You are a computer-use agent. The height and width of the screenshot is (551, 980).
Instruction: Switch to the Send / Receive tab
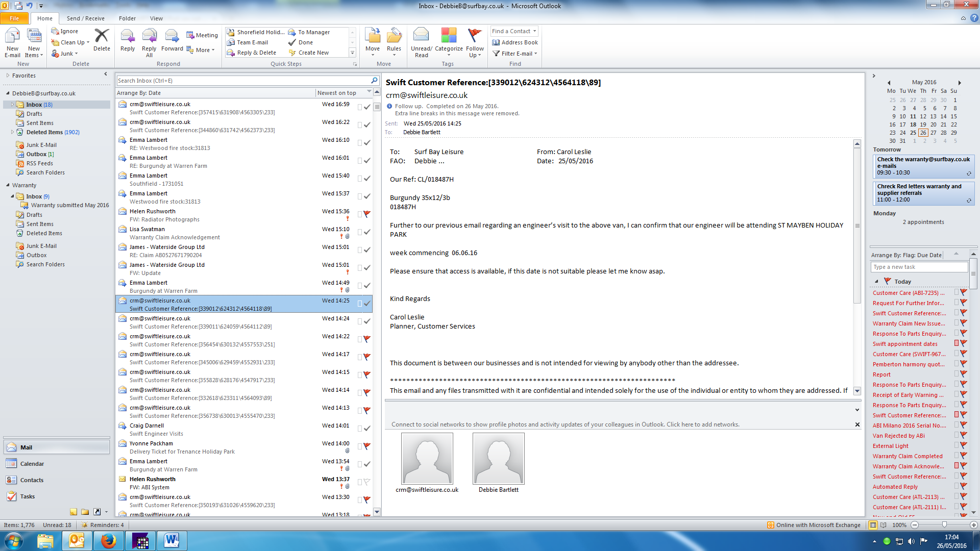tap(85, 18)
